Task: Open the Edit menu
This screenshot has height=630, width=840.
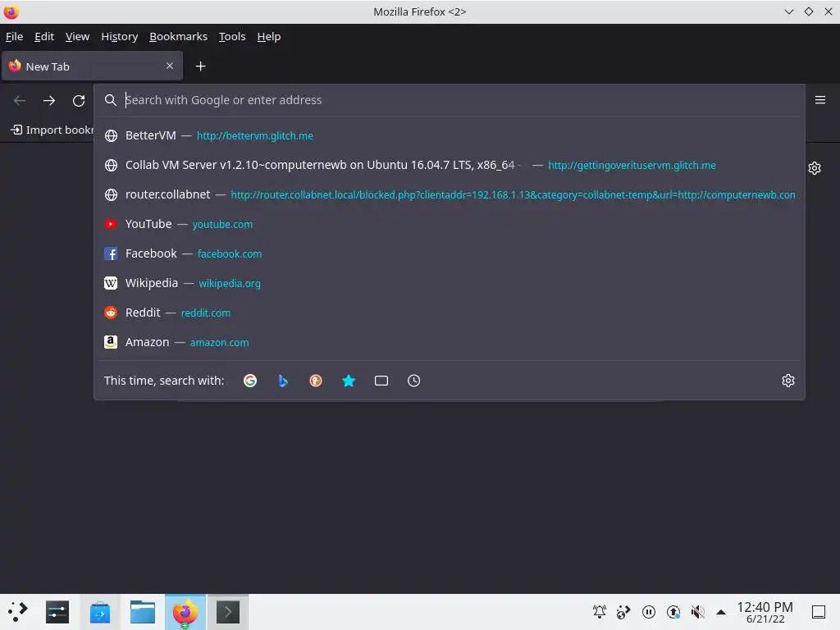Action: click(44, 36)
